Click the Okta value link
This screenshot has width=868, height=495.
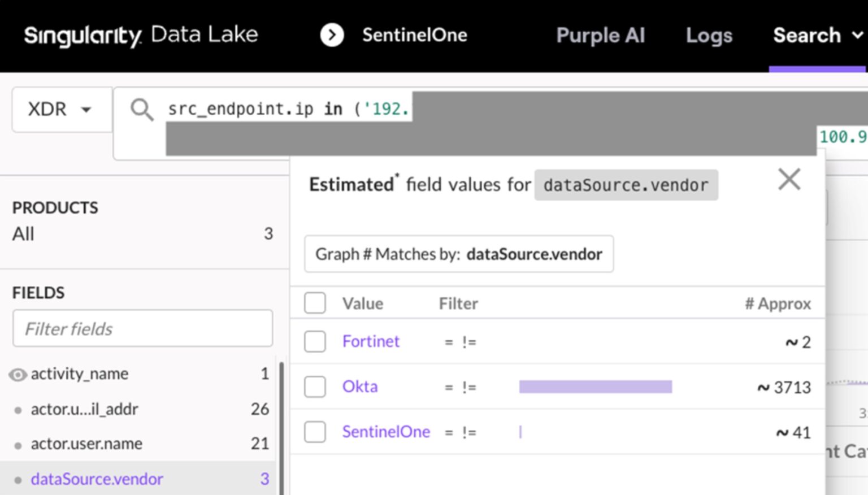(x=360, y=387)
